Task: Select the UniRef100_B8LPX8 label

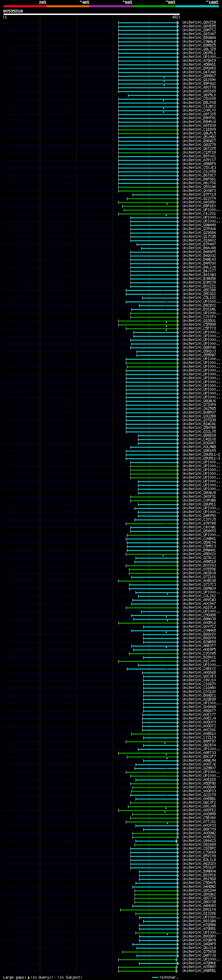Action: [199, 103]
